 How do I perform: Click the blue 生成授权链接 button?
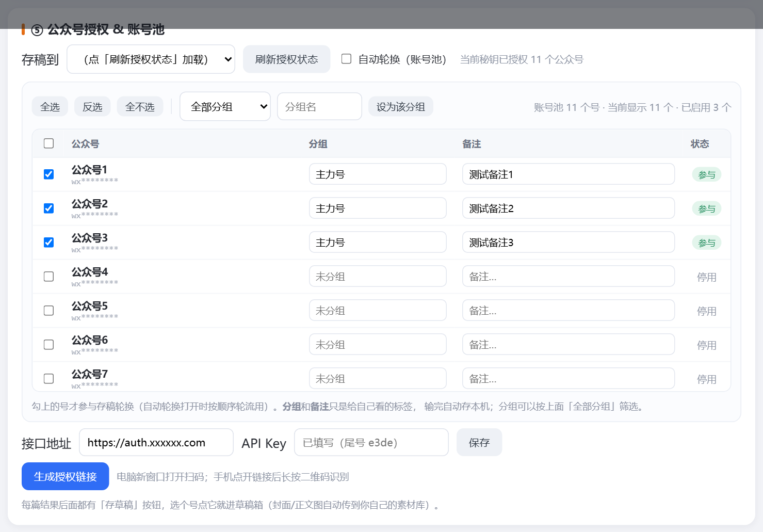66,476
